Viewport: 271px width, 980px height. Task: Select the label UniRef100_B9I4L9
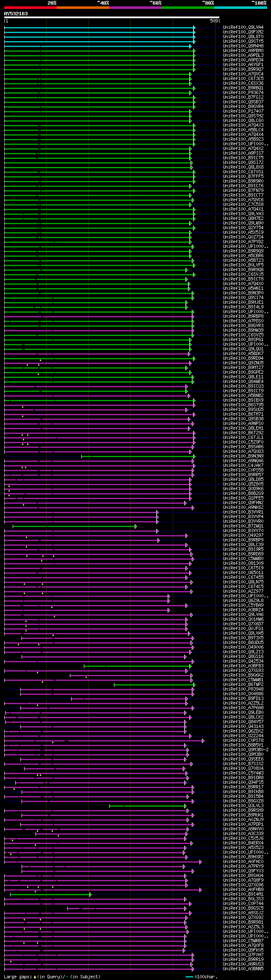pyautogui.click(x=243, y=307)
